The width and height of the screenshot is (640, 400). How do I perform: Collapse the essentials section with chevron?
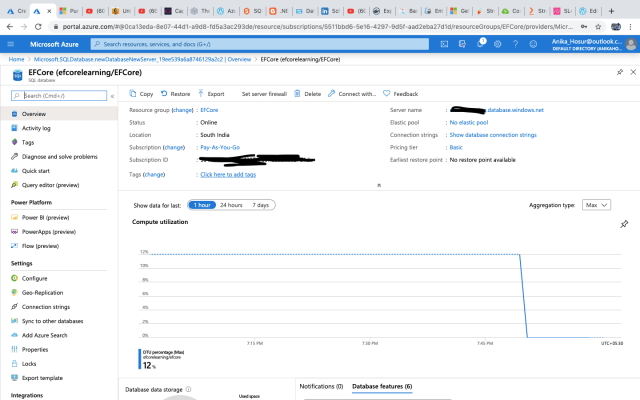tap(378, 185)
